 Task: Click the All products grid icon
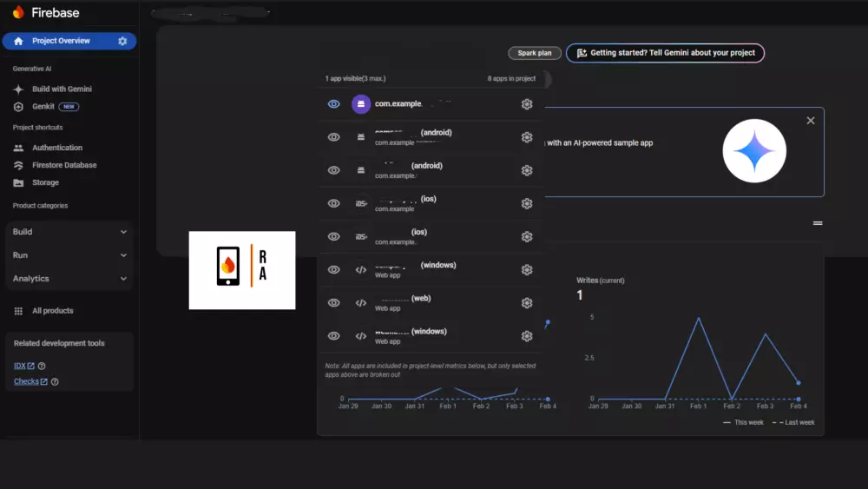pos(18,311)
